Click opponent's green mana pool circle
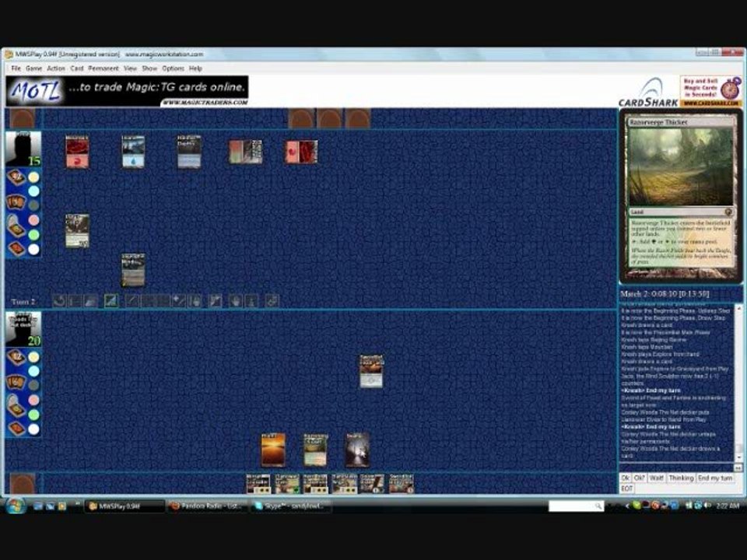The height and width of the screenshot is (560, 747). click(33, 235)
